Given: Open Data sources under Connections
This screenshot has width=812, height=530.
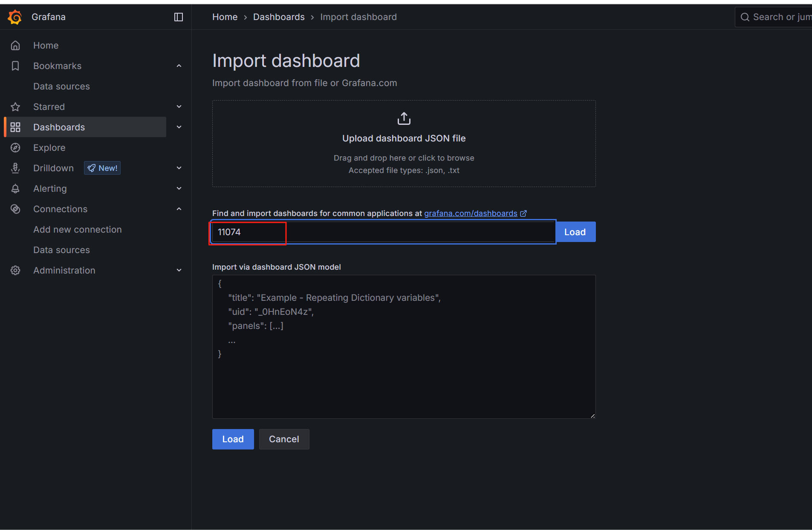Looking at the screenshot, I should click(x=61, y=250).
